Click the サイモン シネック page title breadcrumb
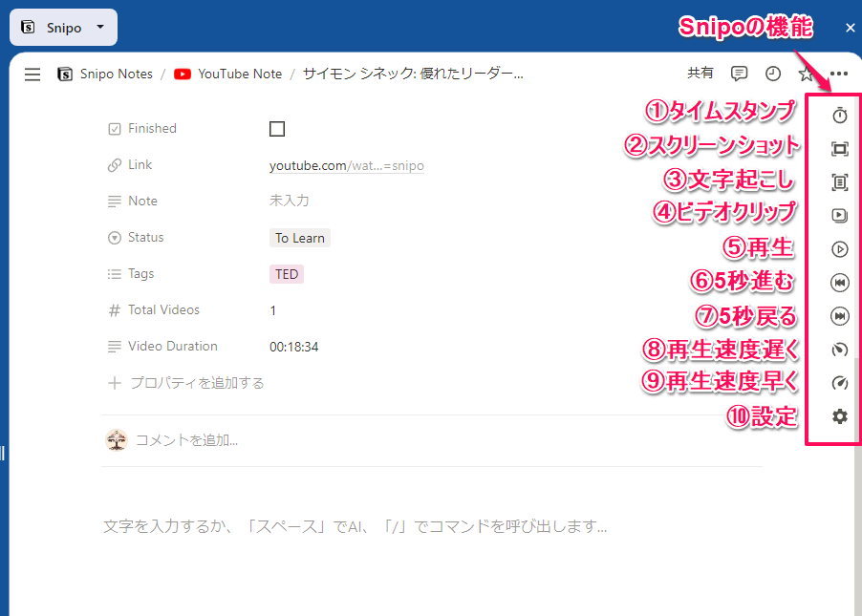The height and width of the screenshot is (616, 862). pos(413,74)
